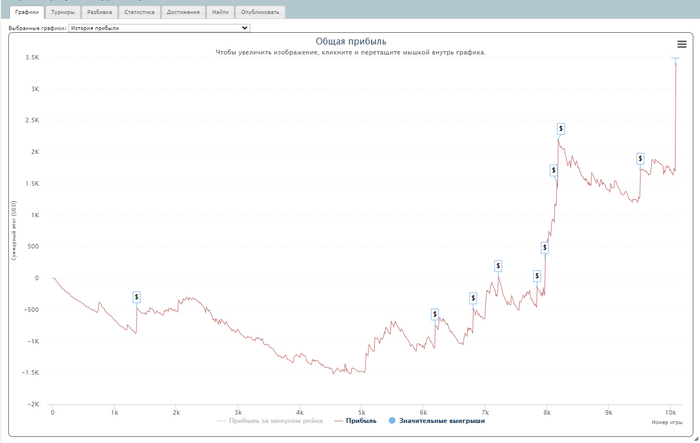This screenshot has height=443, width=700.
Task: Open the Турниры tab
Action: [63, 12]
